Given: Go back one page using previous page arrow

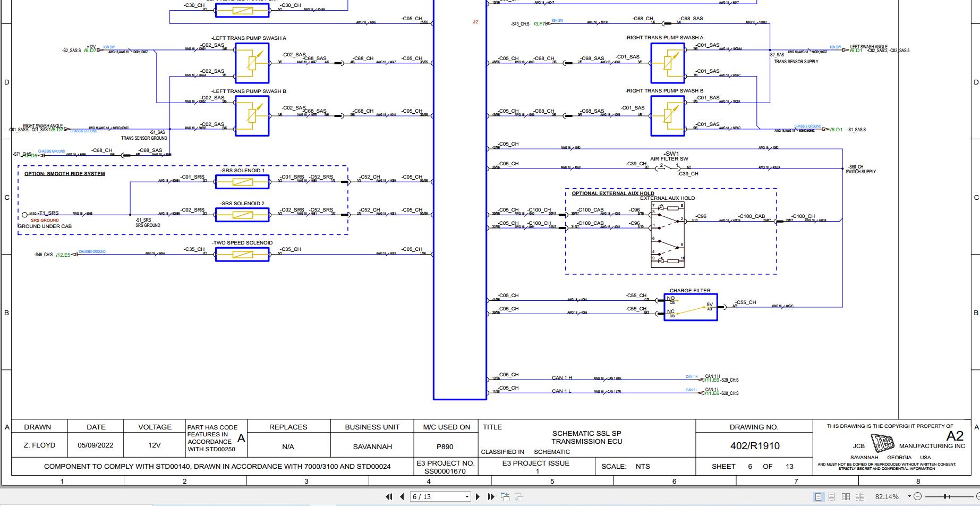Looking at the screenshot, I should tap(403, 497).
